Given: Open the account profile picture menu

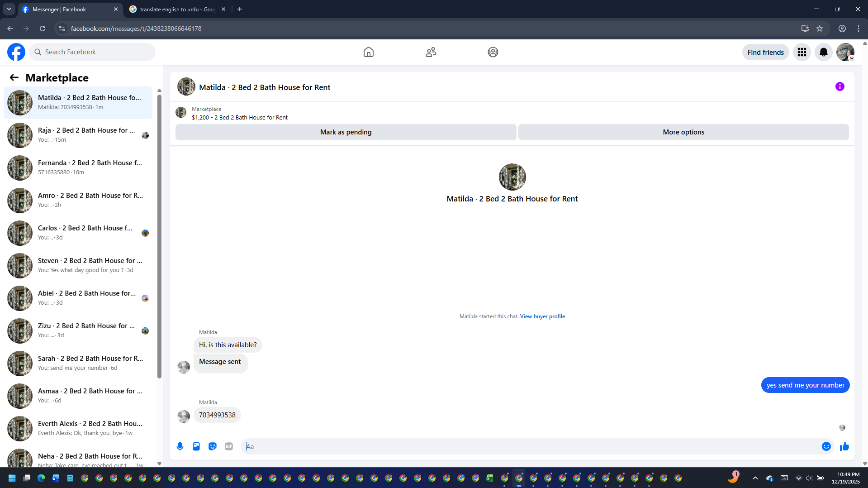Looking at the screenshot, I should pyautogui.click(x=845, y=52).
